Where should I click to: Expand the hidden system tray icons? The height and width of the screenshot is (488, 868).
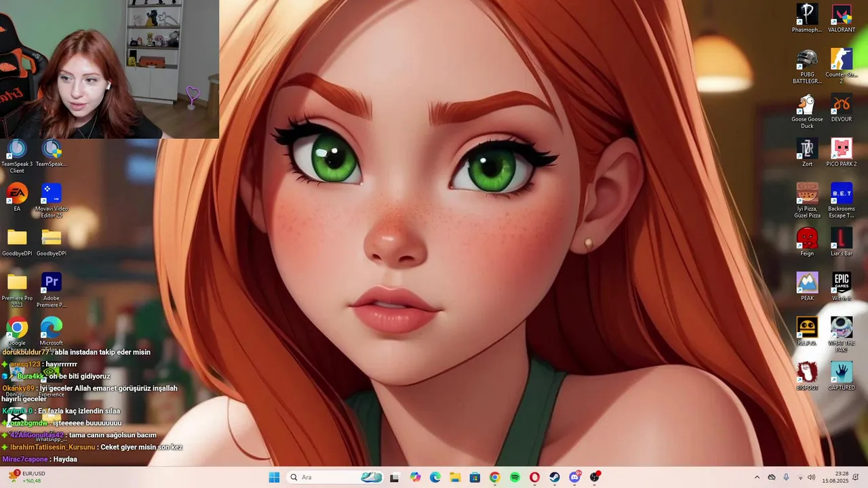coord(757,477)
